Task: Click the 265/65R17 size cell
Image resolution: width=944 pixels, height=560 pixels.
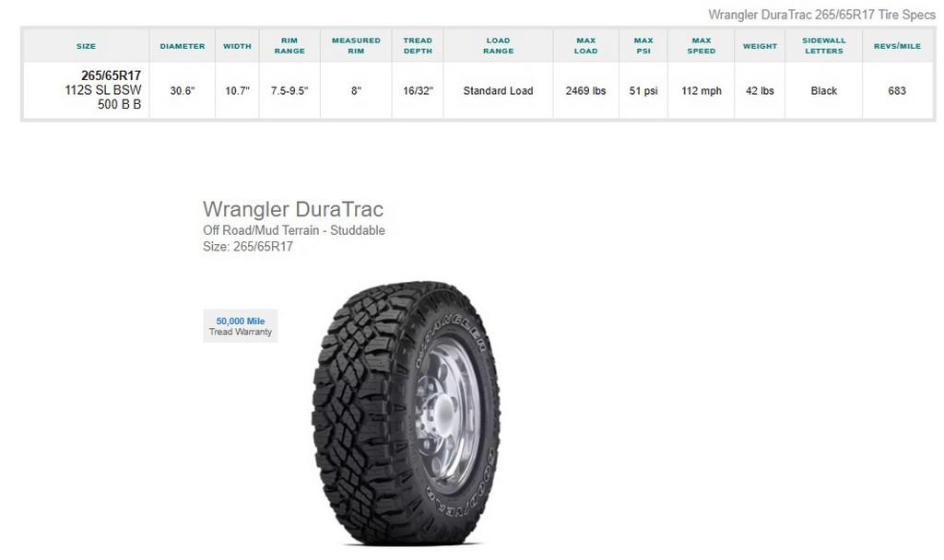Action: [x=86, y=90]
